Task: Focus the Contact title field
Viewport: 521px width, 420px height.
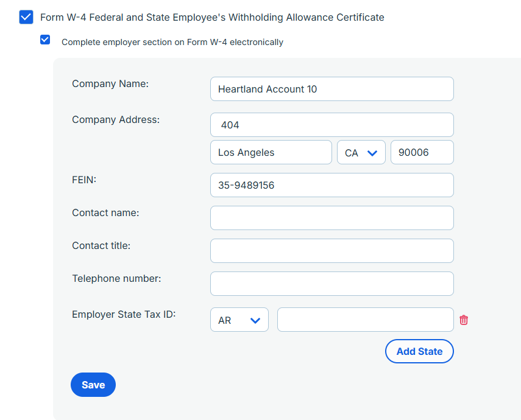Action: tap(332, 251)
